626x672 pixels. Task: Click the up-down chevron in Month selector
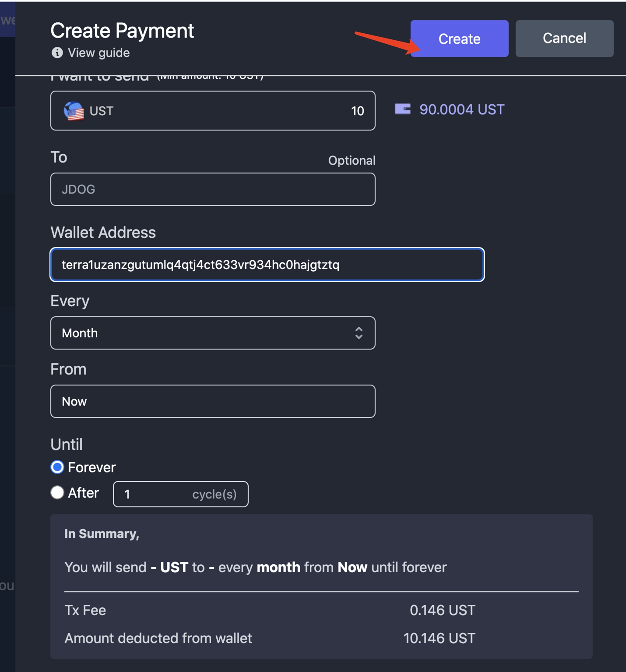359,333
